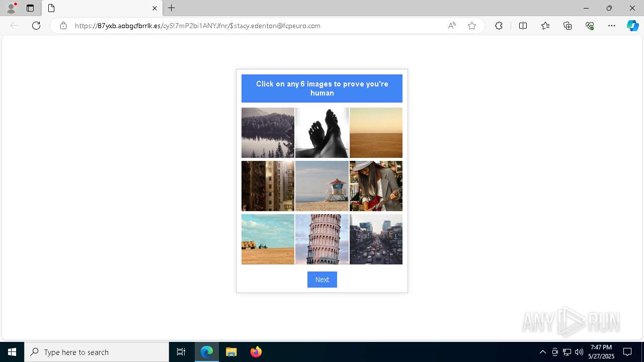
Task: Close the current browser tab
Action: [154, 8]
